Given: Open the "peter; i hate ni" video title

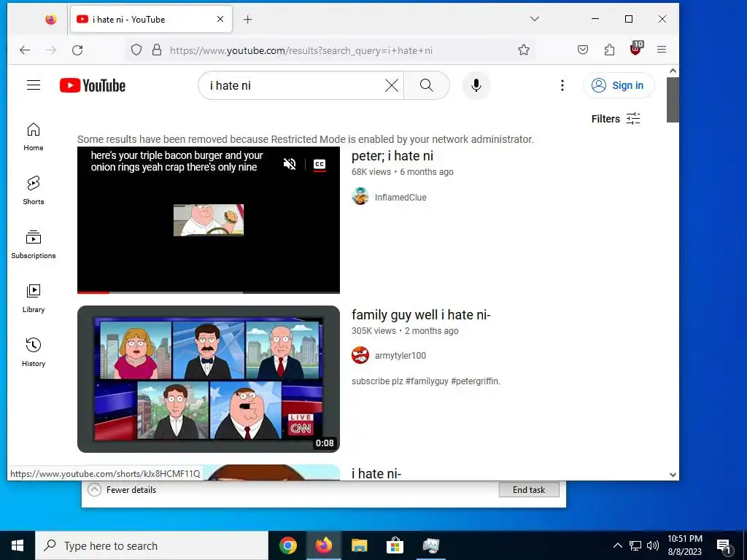Looking at the screenshot, I should pos(392,156).
